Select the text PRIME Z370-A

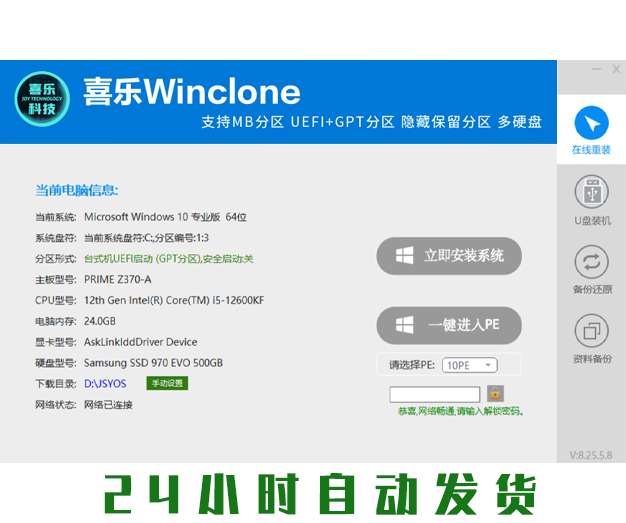click(117, 279)
